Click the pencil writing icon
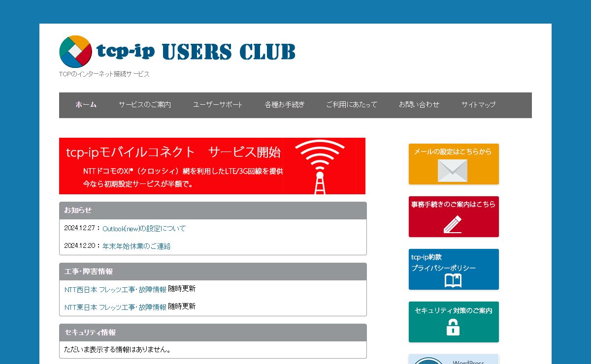Image resolution: width=591 pixels, height=364 pixels. point(453,224)
